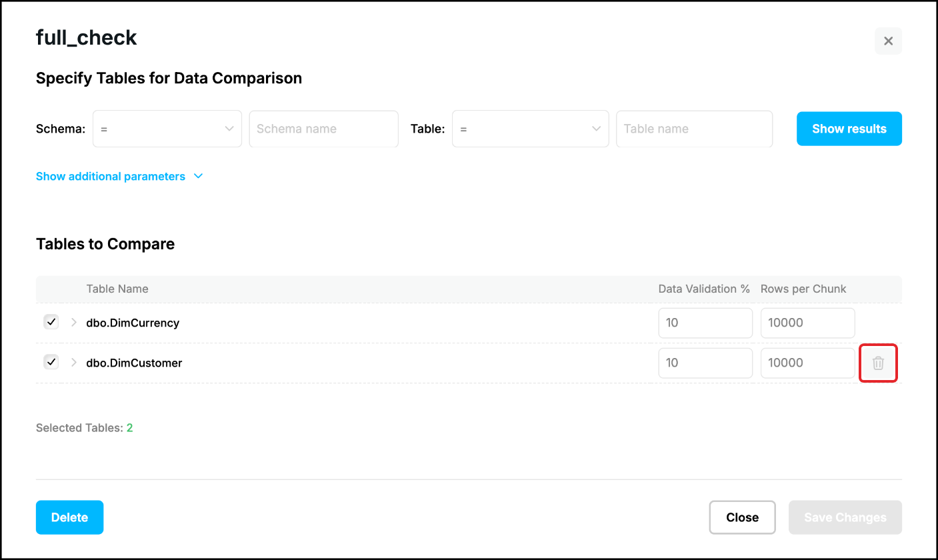Expand Show additional parameters

click(119, 177)
